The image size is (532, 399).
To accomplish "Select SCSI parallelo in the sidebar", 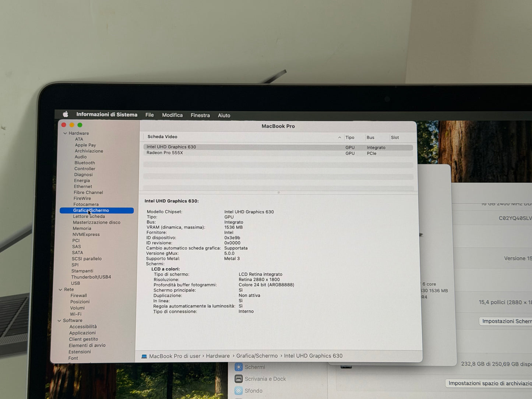I will point(87,259).
